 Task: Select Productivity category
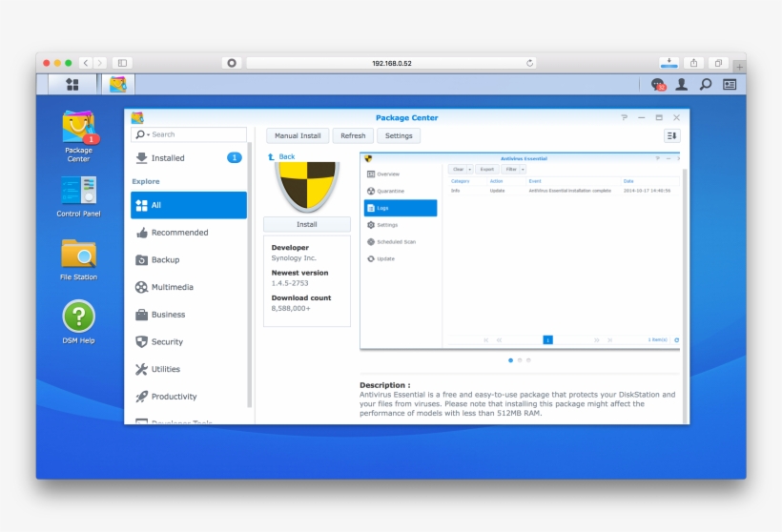(x=189, y=397)
